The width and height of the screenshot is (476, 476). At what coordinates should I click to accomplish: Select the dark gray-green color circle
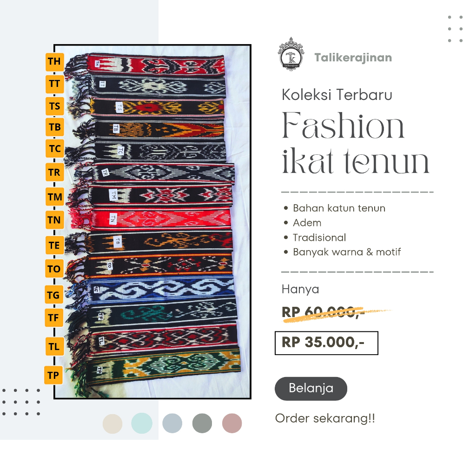click(x=202, y=423)
